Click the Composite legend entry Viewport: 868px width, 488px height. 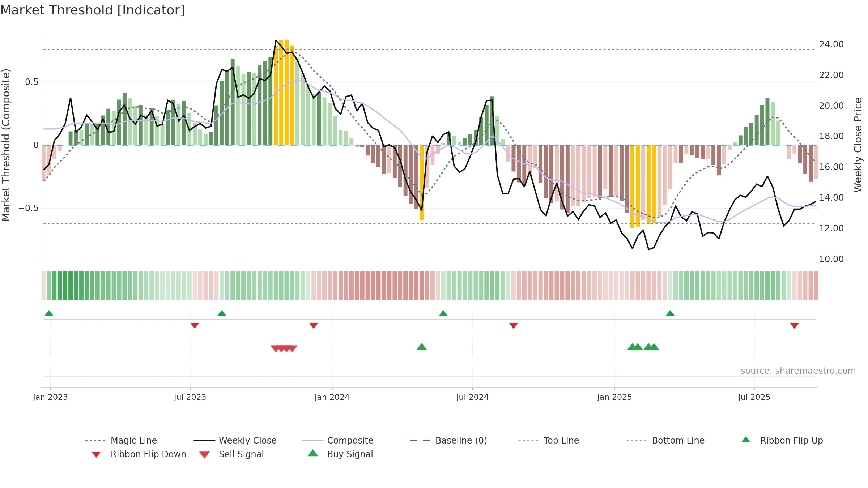(x=337, y=440)
